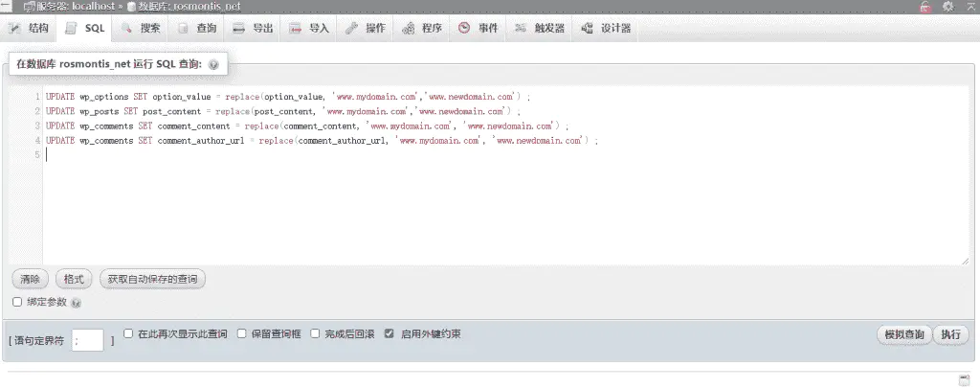Toggle the 绑定参数 checkbox

pyautogui.click(x=17, y=302)
